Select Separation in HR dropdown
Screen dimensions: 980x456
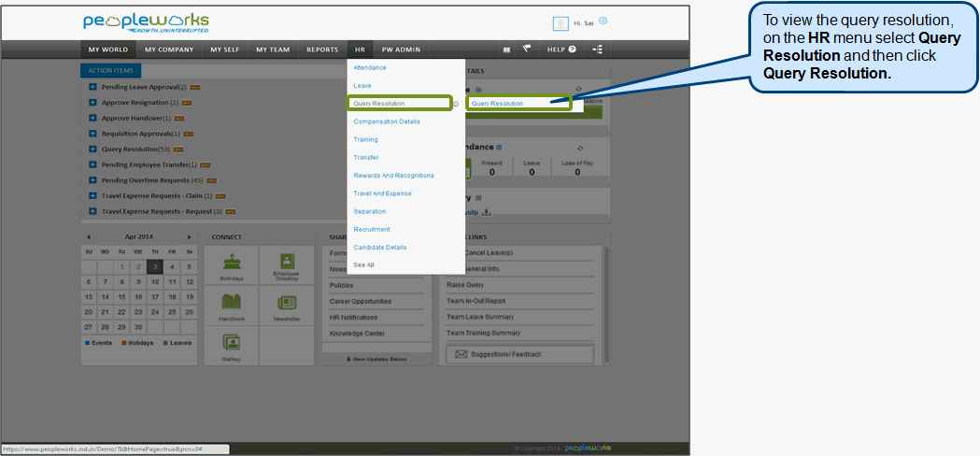click(370, 211)
